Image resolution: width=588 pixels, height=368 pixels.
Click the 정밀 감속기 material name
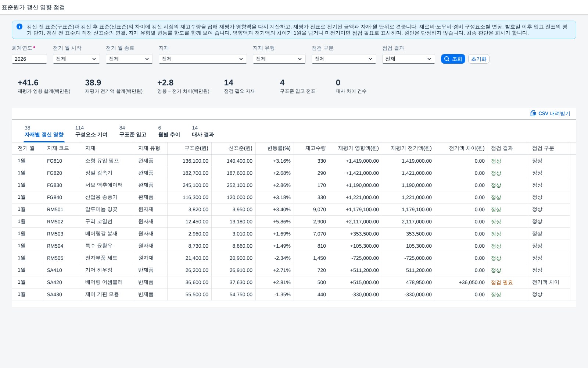[99, 173]
